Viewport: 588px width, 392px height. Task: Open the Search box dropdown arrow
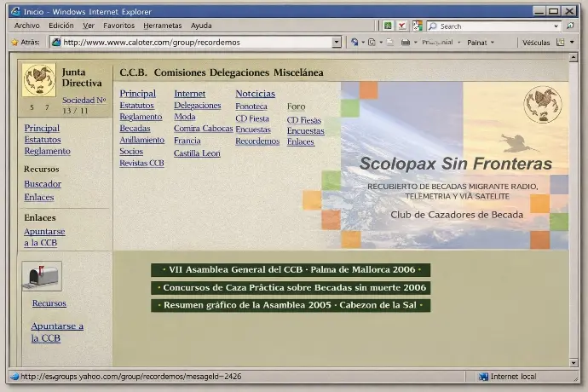click(556, 26)
